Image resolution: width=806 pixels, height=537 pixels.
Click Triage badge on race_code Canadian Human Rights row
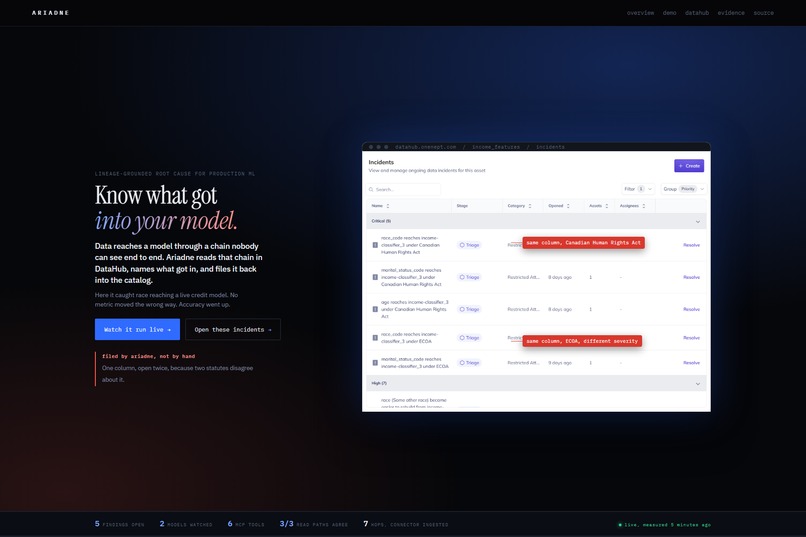click(x=469, y=245)
